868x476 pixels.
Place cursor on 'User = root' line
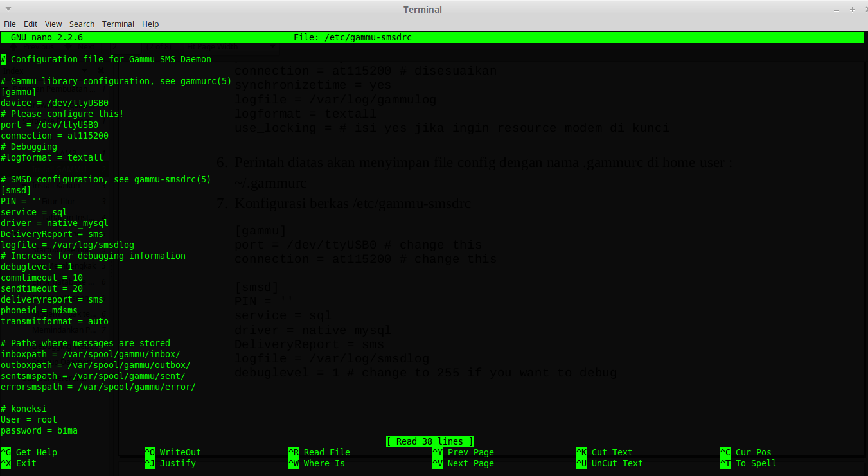click(x=29, y=419)
